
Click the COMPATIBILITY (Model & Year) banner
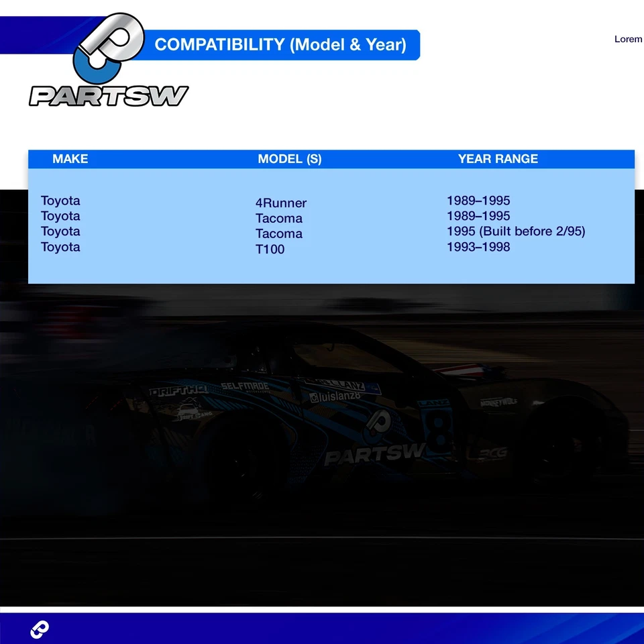coord(280,45)
